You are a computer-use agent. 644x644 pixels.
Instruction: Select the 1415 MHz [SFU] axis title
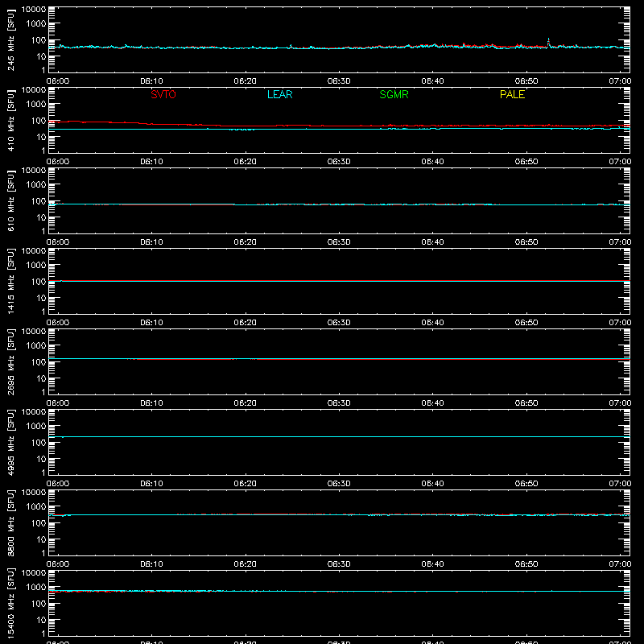[x=11, y=281]
